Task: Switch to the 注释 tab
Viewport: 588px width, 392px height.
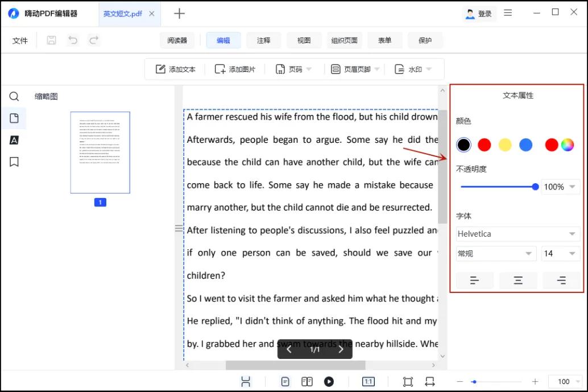Action: [263, 40]
